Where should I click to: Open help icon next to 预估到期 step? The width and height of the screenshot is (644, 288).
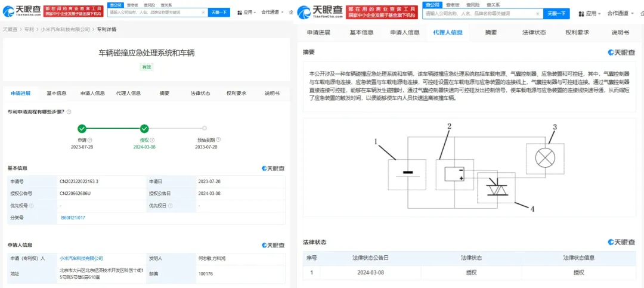point(218,140)
